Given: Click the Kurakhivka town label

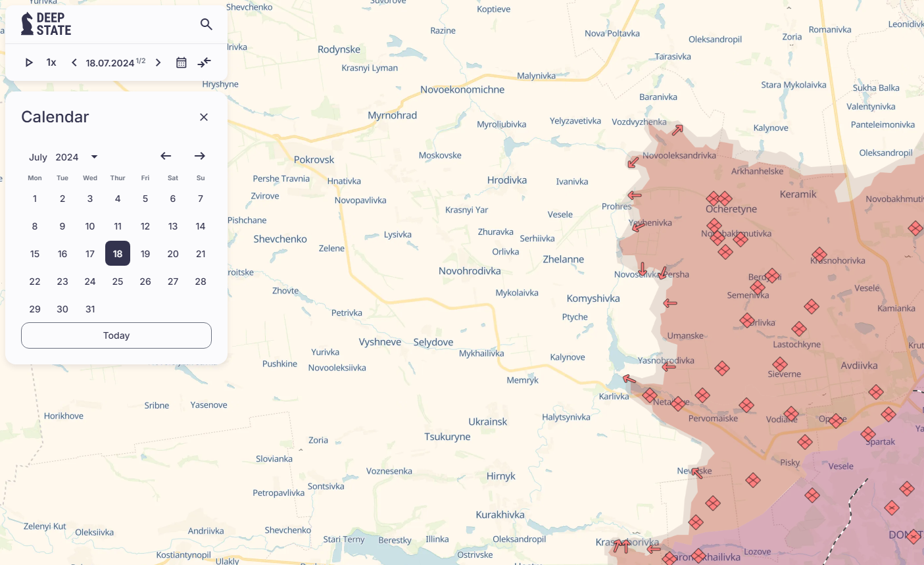Looking at the screenshot, I should point(500,515).
